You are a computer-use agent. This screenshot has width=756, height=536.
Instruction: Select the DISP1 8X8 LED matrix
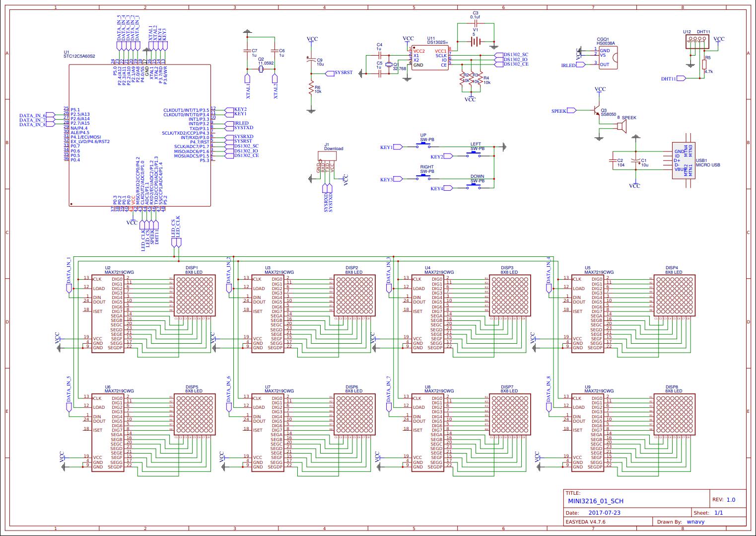[195, 296]
